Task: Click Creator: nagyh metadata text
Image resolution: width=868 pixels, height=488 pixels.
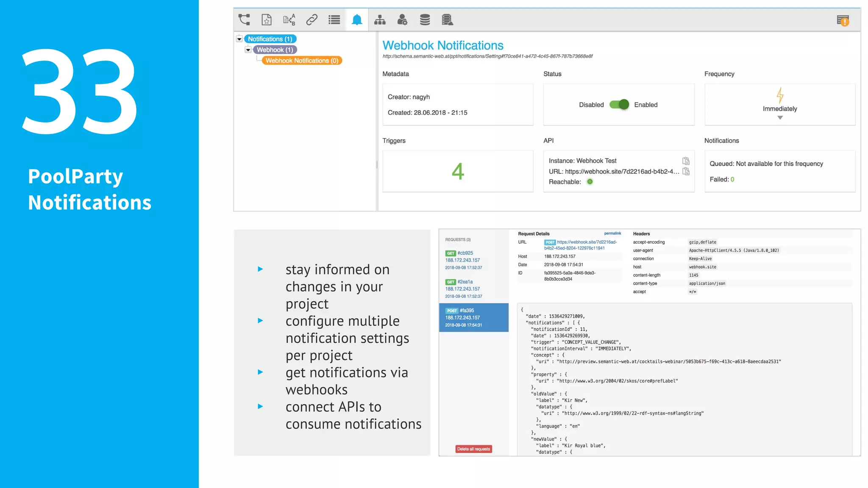Action: point(409,97)
